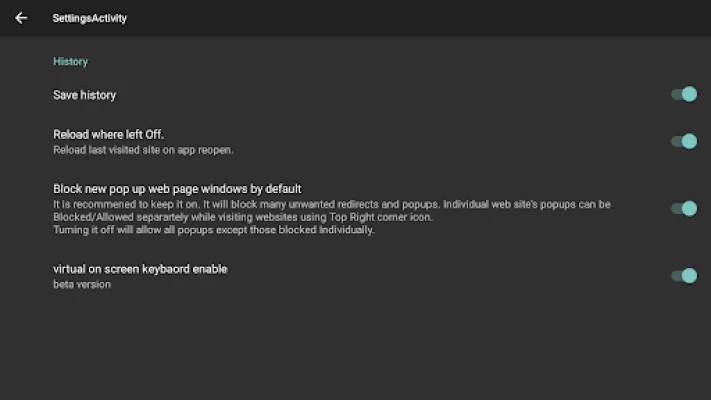
Task: Click the Reload where left Off label
Action: (108, 134)
